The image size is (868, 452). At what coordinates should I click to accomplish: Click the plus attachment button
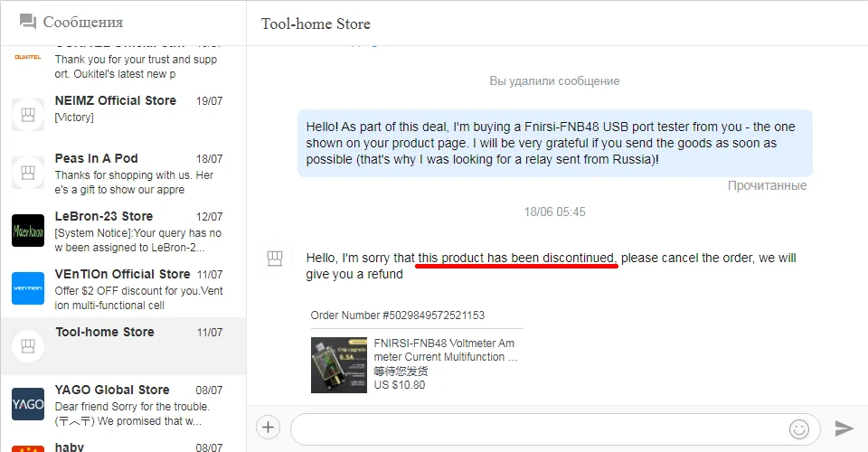pos(268,427)
